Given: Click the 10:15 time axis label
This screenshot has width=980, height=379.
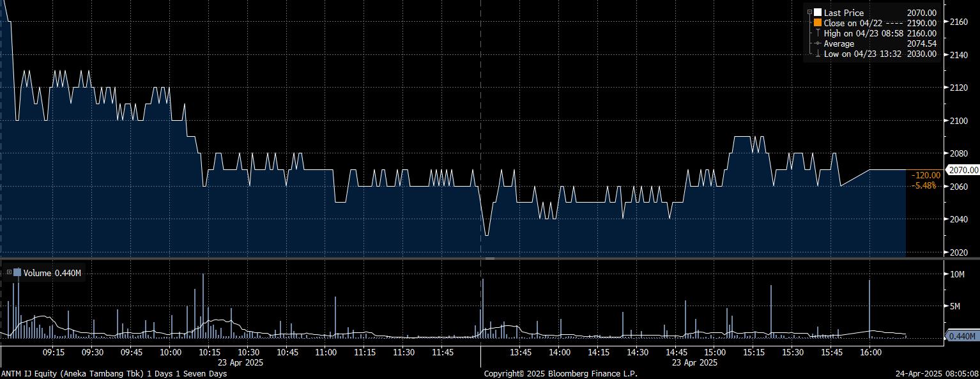Looking at the screenshot, I should (x=210, y=353).
